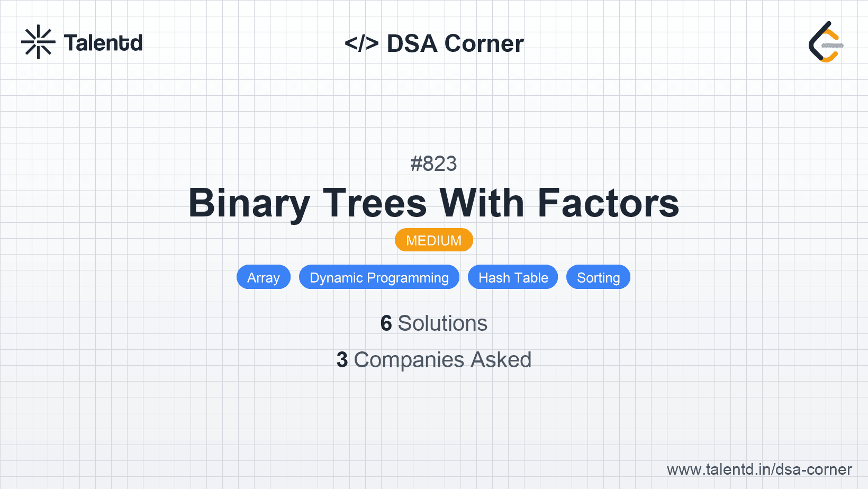Choose the Hash Table topic tag

513,277
